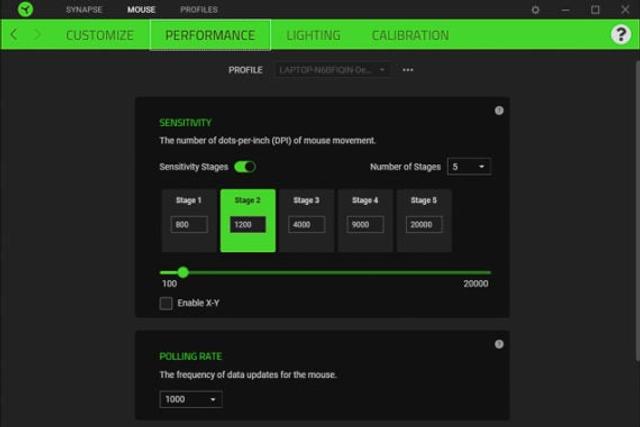Click the POLLING RATE heading
Screen dimensions: 640x427
(x=191, y=356)
